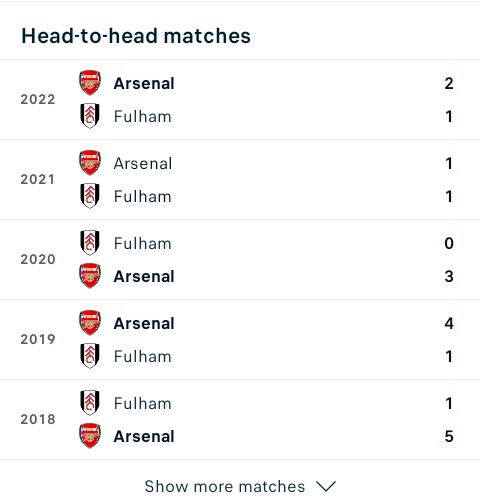Screen dimensions: 480x503
Task: Click Show more matches text
Action: 225,486
